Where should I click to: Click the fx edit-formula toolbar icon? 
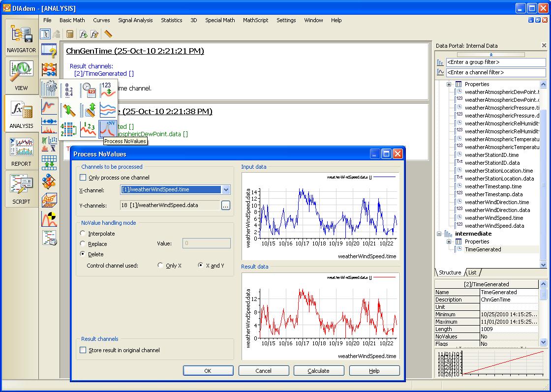(94, 34)
